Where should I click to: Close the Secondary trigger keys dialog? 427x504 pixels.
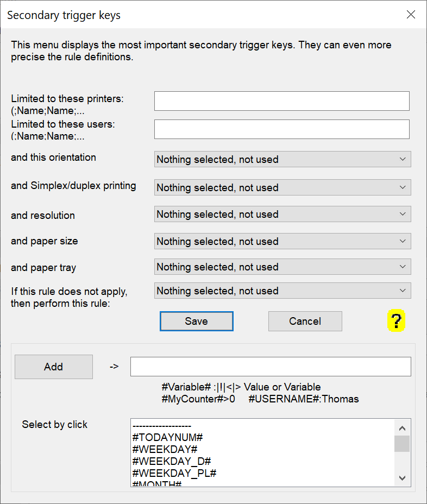[x=411, y=15]
